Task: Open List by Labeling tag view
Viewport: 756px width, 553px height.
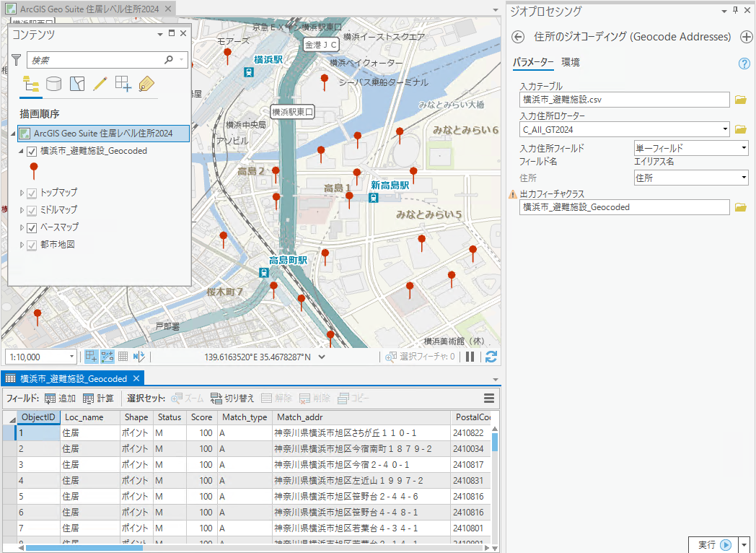Action: (x=146, y=84)
